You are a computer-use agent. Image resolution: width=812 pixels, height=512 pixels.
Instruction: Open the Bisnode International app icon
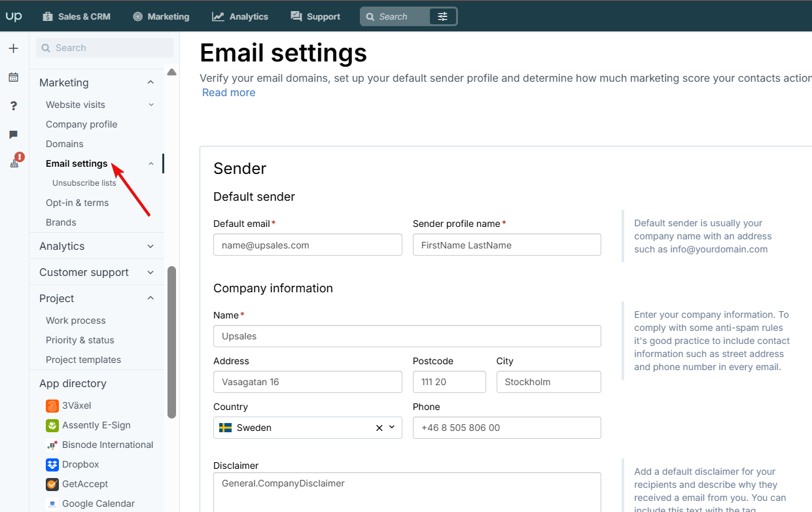[x=52, y=445]
